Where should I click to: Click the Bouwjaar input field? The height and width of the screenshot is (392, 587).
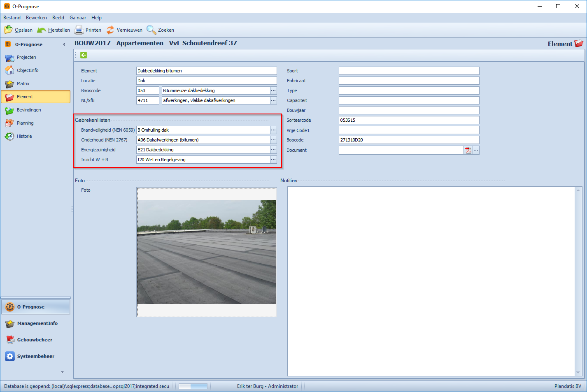click(x=409, y=110)
